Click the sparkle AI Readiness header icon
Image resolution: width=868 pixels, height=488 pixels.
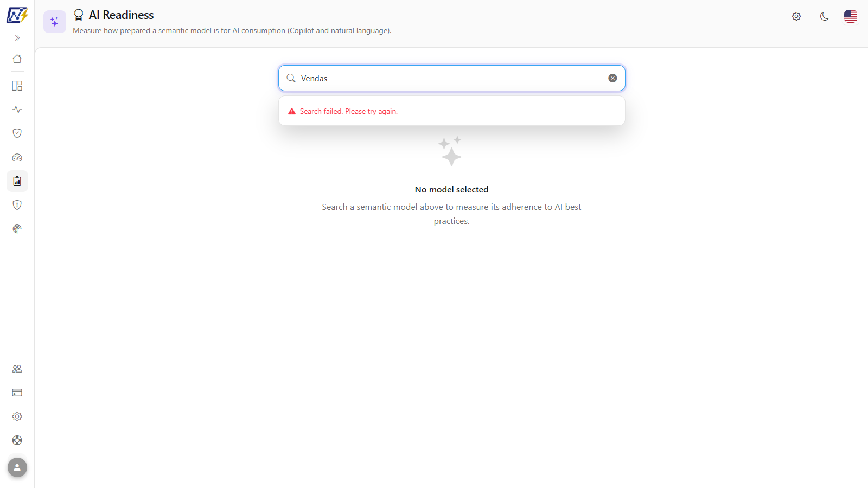pos(55,22)
